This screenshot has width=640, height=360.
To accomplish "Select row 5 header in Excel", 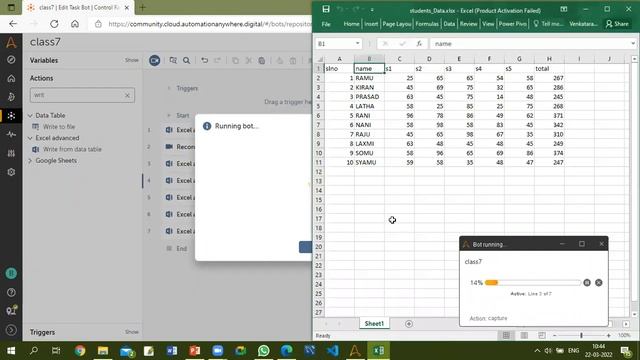I will 318,106.
